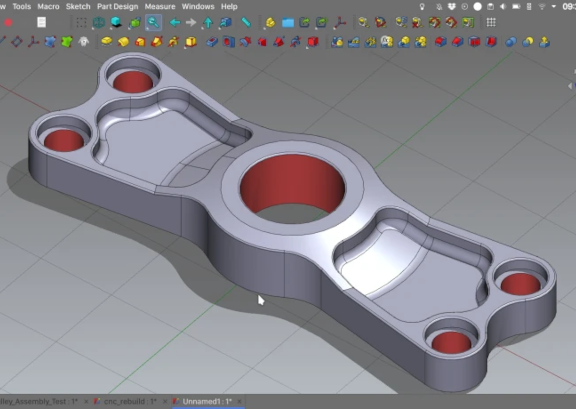
Task: Click the white grid icon in top toolbar
Action: click(x=491, y=23)
